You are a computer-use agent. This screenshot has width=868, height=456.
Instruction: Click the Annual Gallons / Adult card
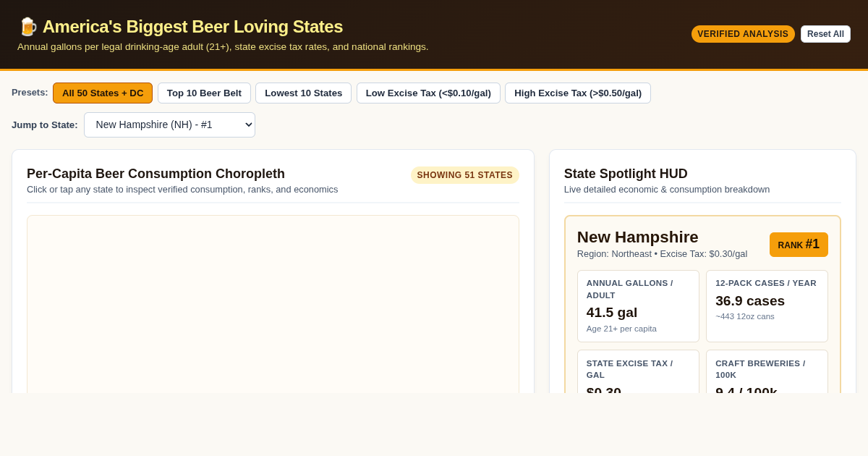click(x=638, y=306)
